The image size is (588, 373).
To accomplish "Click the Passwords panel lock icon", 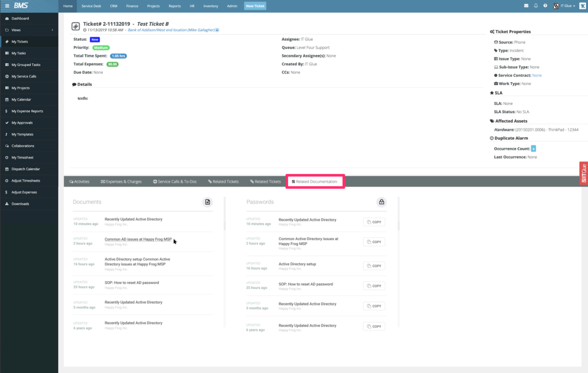I will click(381, 202).
